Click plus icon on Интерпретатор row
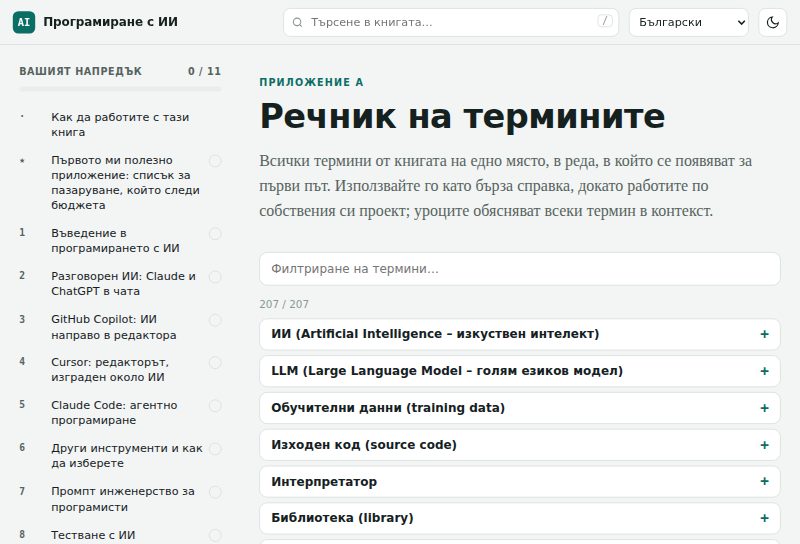 (764, 481)
